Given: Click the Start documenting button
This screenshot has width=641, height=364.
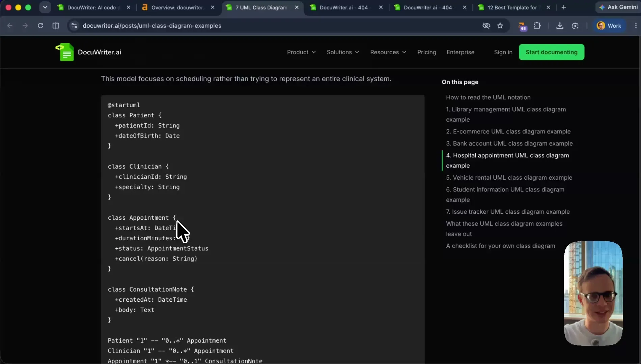Looking at the screenshot, I should pyautogui.click(x=551, y=52).
